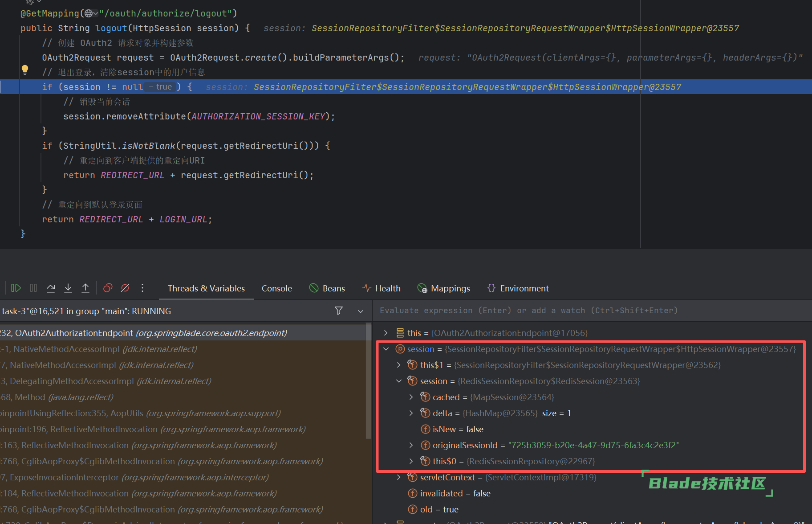Open the thread selector dropdown arrow
This screenshot has height=524, width=812.
coord(361,311)
